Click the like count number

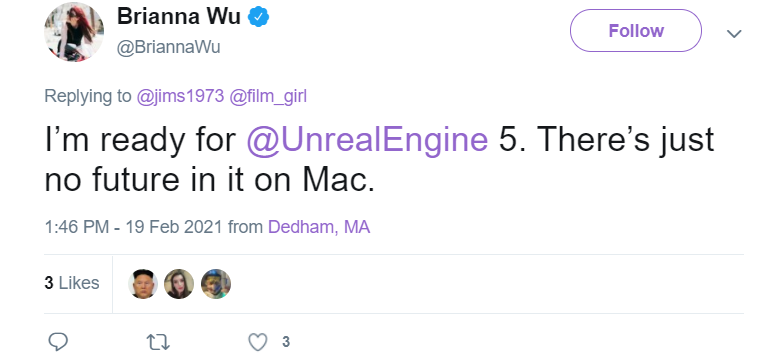pyautogui.click(x=286, y=342)
